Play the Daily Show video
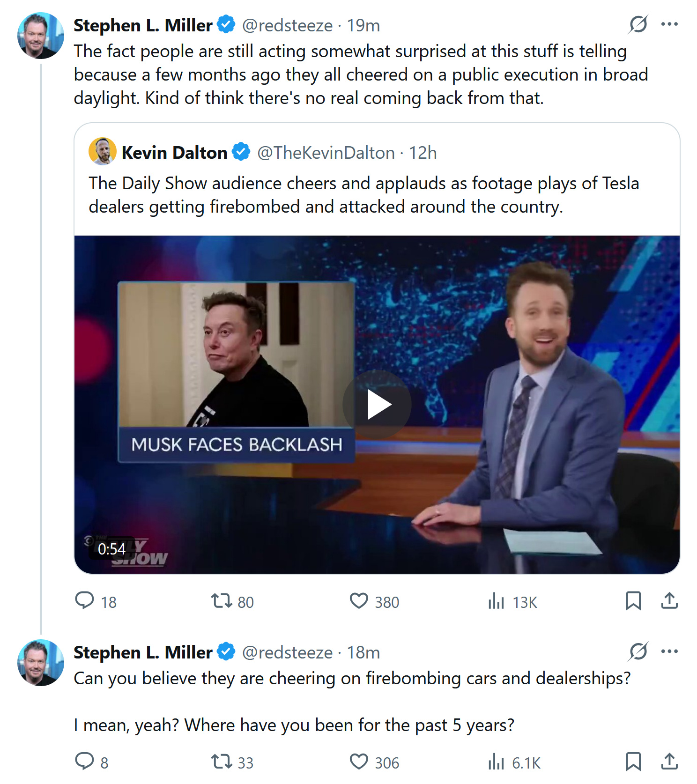 377,405
